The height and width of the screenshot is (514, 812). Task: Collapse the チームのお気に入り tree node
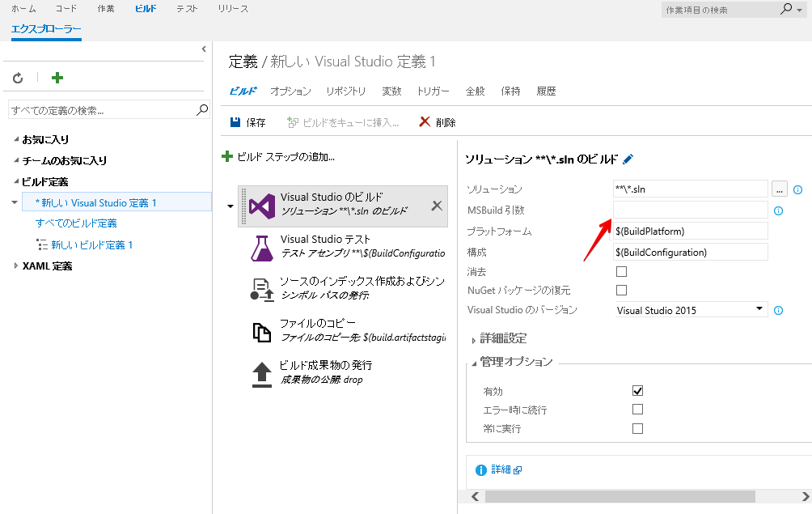(16, 160)
